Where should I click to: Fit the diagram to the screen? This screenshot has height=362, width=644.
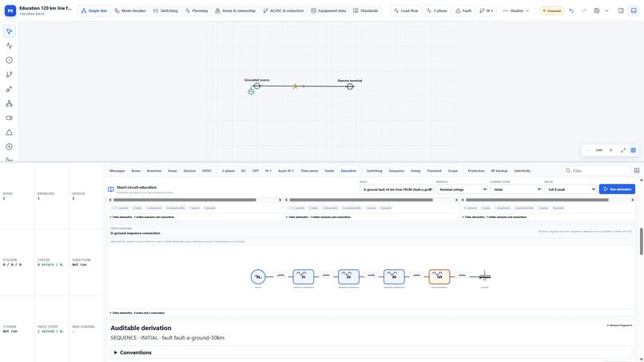[x=623, y=150]
